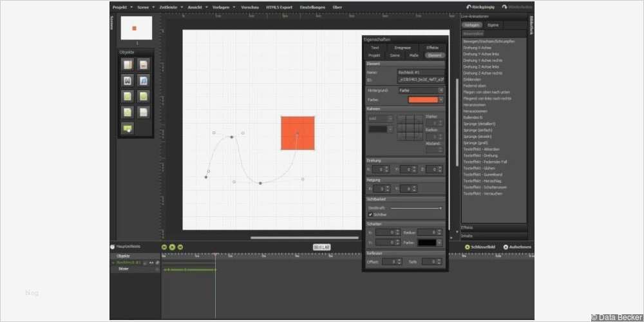Select the Element properties tab
This screenshot has width=644, height=322.
pyautogui.click(x=435, y=55)
